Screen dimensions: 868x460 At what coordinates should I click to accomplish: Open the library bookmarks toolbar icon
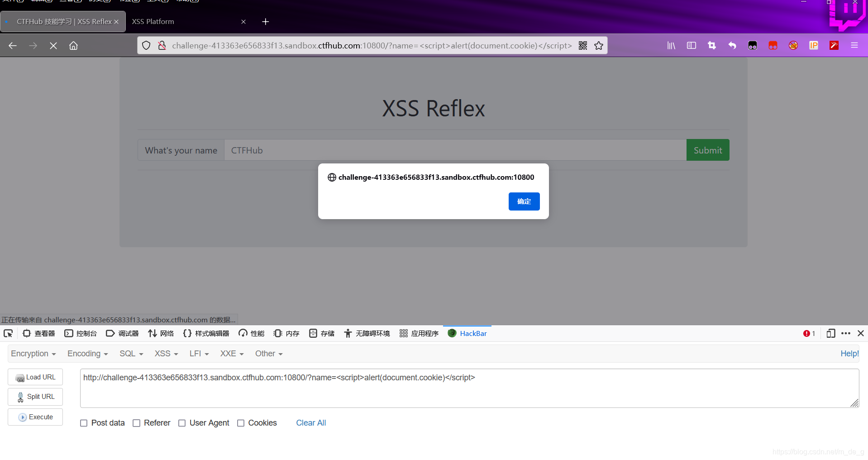coord(671,46)
